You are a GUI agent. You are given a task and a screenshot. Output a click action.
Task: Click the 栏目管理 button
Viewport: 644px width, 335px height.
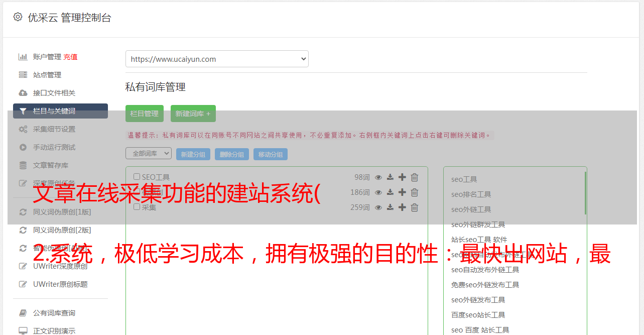[x=145, y=114]
